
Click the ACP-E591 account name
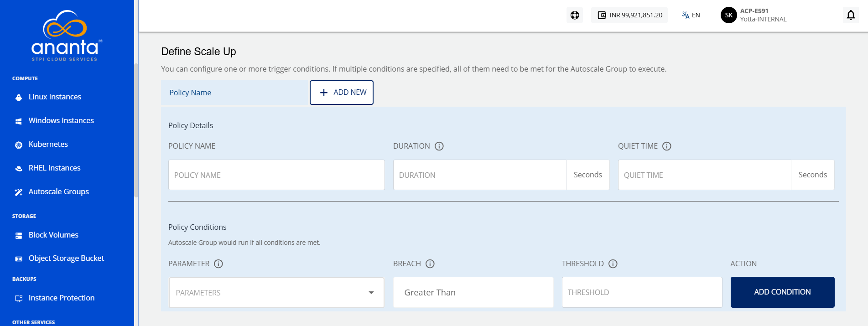click(x=754, y=11)
